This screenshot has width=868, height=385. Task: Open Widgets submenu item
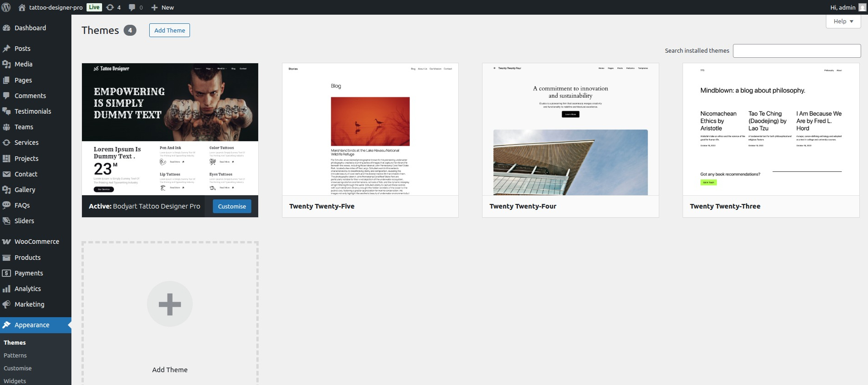tap(15, 381)
